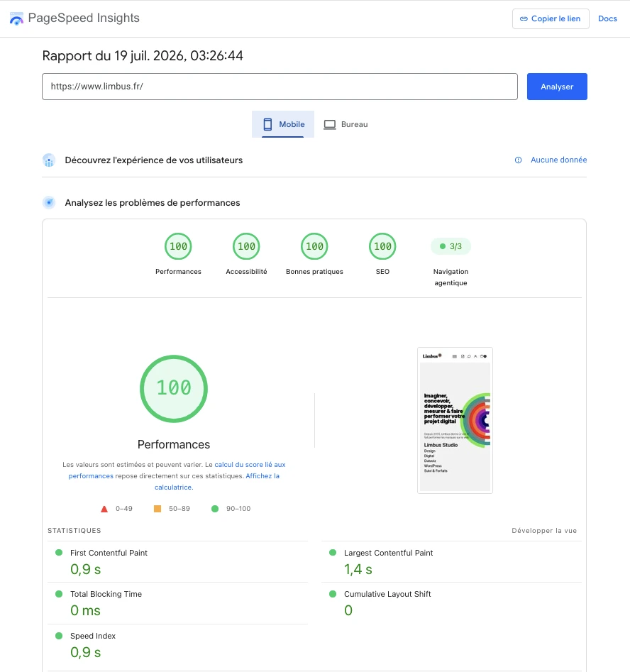Click the 0 ms Total Blocking Time value
630x672 pixels.
pos(85,611)
